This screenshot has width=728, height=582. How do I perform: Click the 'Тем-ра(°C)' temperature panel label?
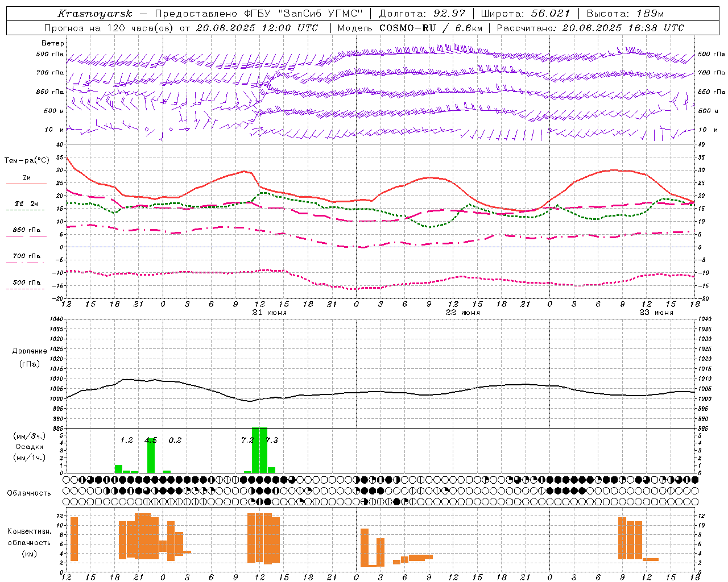27,161
